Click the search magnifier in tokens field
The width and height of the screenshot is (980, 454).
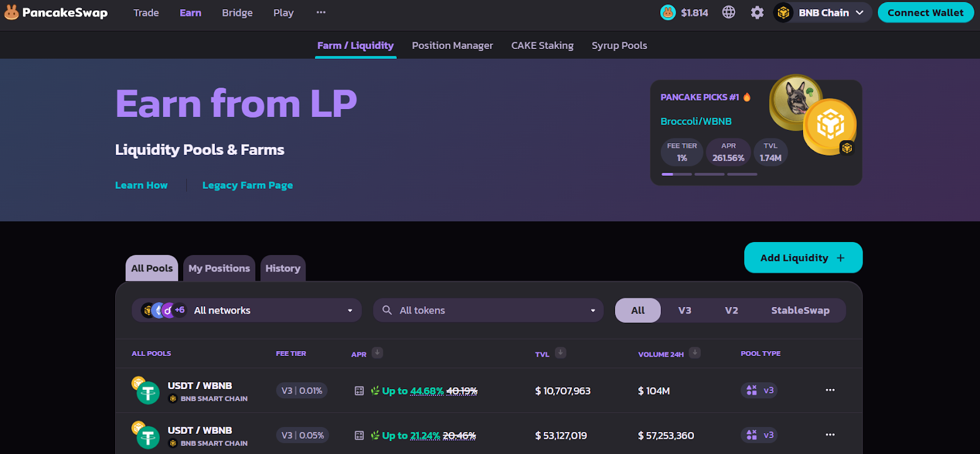tap(387, 310)
